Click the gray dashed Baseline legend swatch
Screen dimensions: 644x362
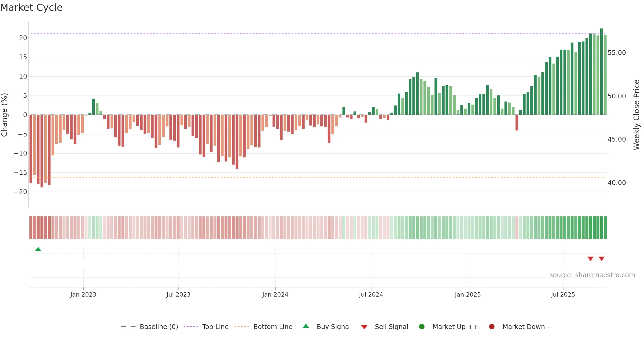[x=128, y=327]
